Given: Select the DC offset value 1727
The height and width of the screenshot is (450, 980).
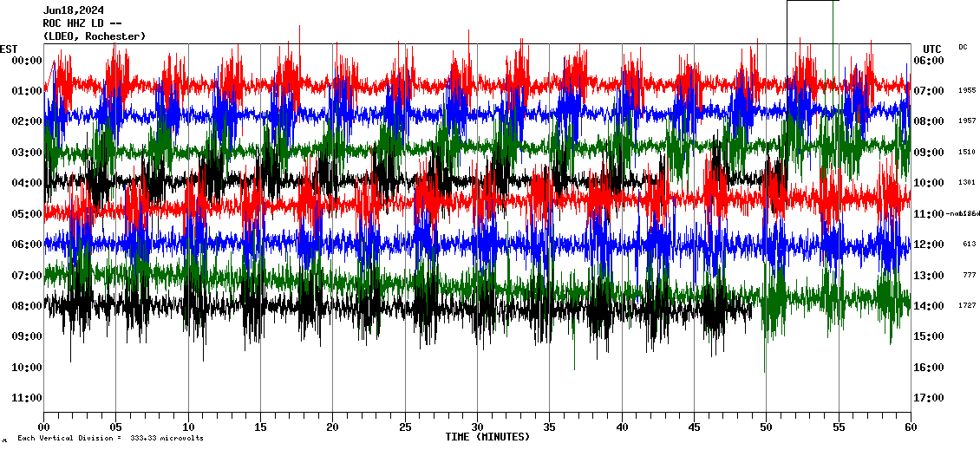Looking at the screenshot, I should (x=968, y=306).
